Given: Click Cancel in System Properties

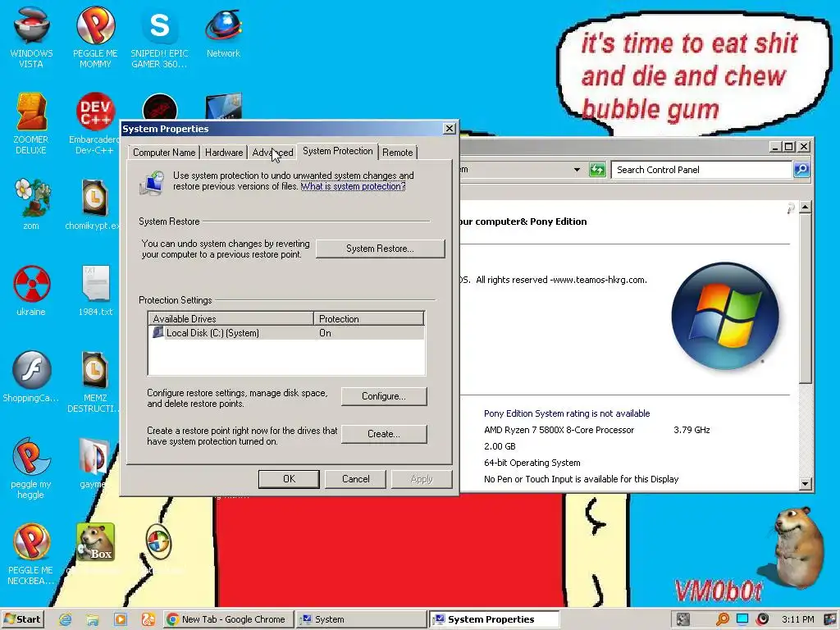Looking at the screenshot, I should [356, 479].
